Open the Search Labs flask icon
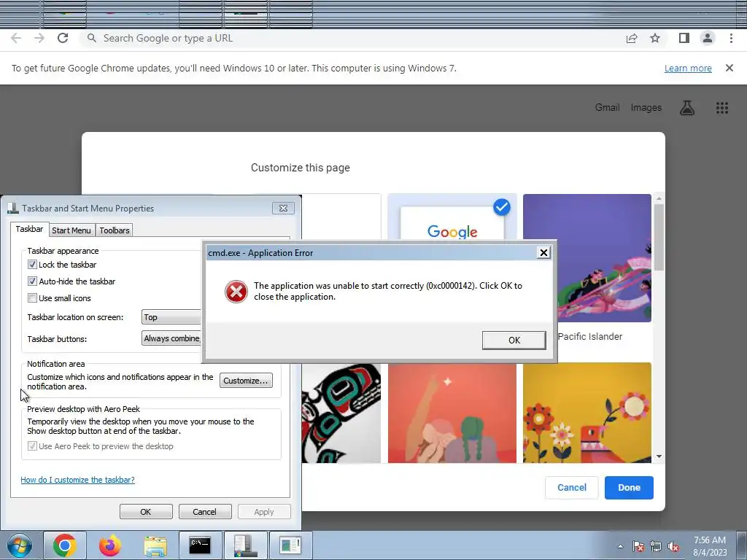 pos(686,108)
